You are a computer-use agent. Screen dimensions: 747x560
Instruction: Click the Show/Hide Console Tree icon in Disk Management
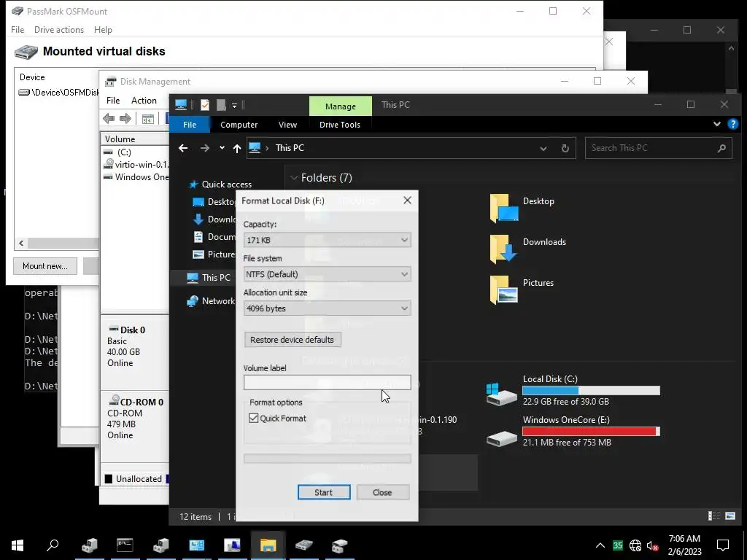click(147, 119)
